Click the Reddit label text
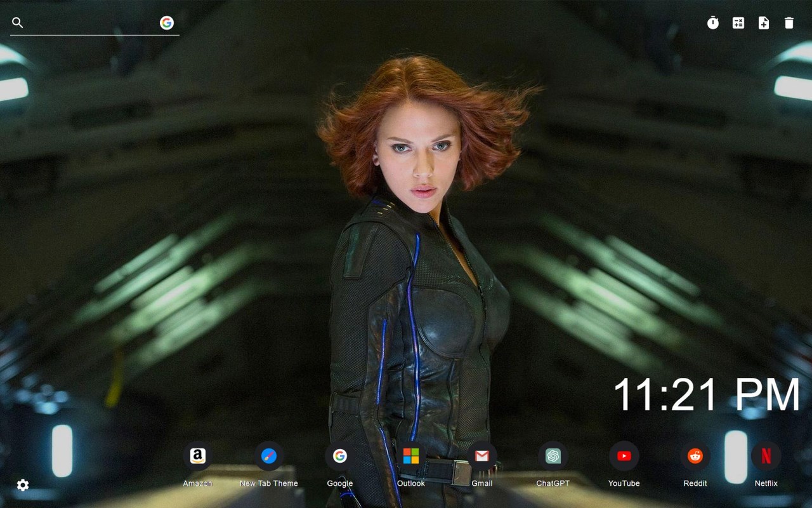The width and height of the screenshot is (812, 508). (x=695, y=483)
